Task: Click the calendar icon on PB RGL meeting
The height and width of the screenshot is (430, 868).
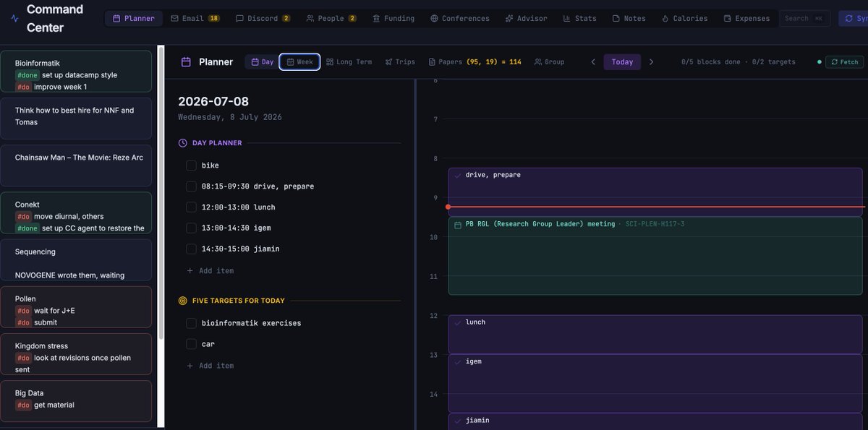Action: [x=458, y=225]
